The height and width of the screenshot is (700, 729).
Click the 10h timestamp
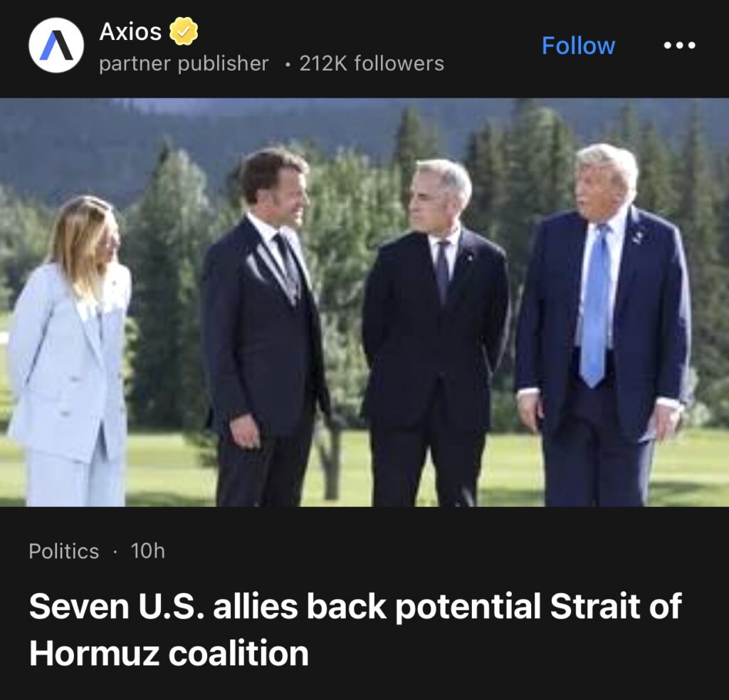[x=148, y=551]
